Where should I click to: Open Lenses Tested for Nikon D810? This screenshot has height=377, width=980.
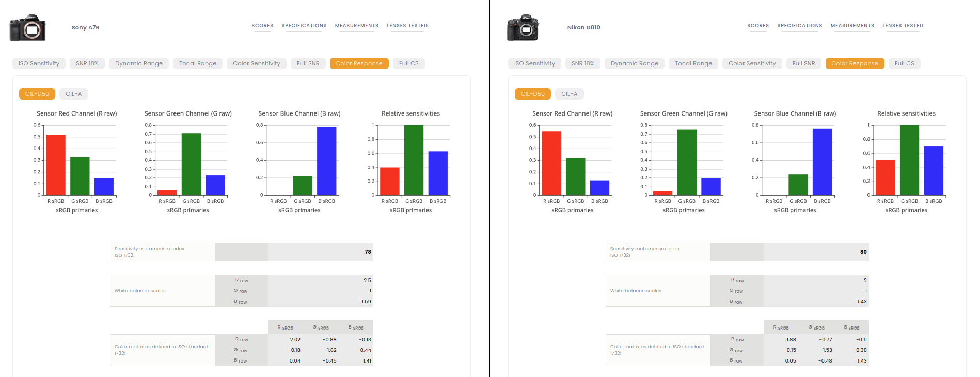pos(903,26)
